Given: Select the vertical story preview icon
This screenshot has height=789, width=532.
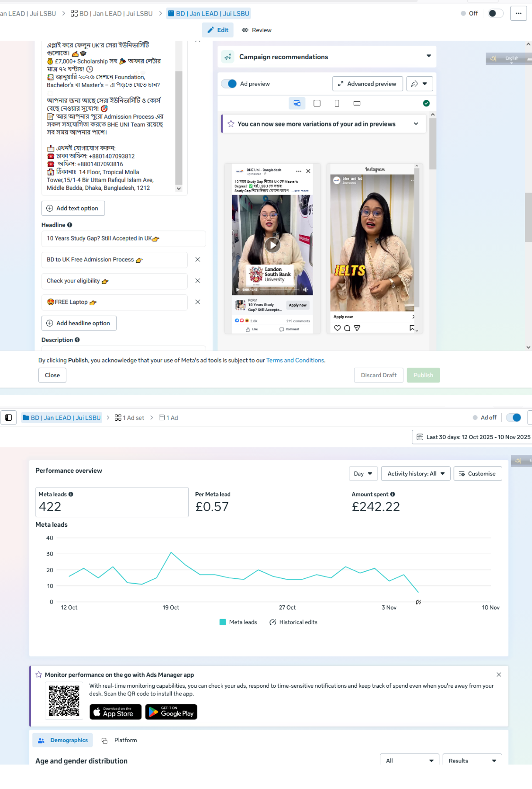Looking at the screenshot, I should pyautogui.click(x=337, y=103).
